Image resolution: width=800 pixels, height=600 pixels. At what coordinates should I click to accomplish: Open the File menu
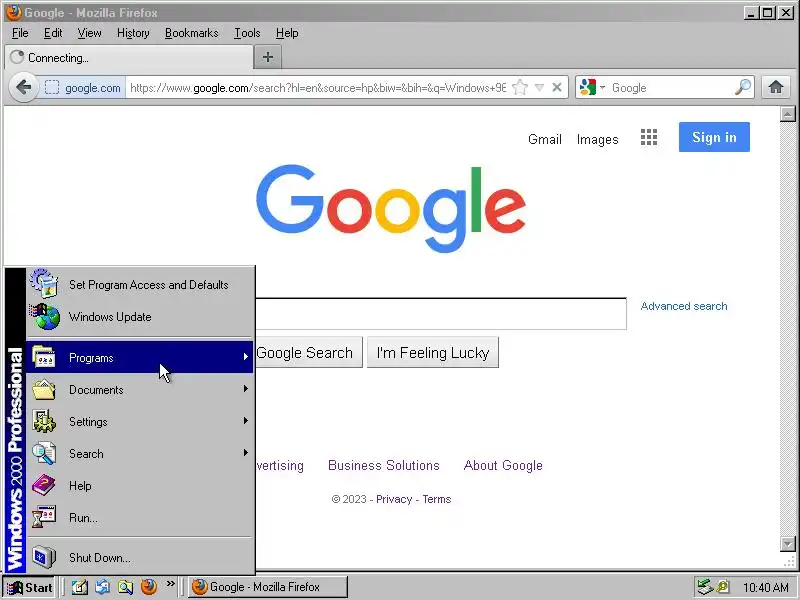pyautogui.click(x=20, y=33)
